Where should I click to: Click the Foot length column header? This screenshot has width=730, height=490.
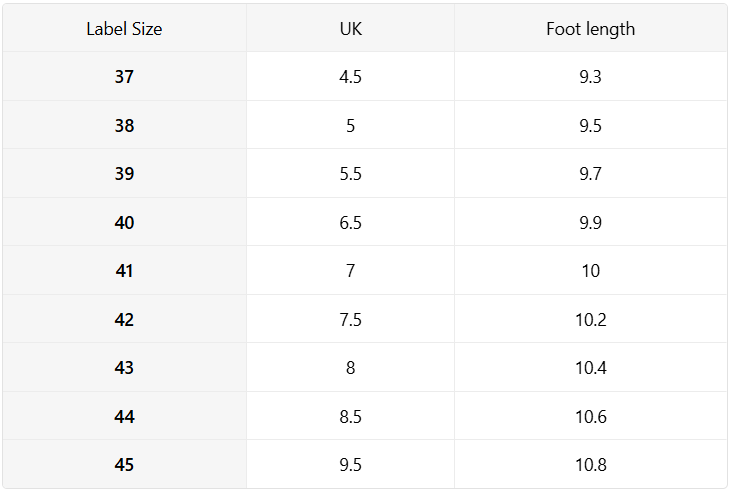pos(590,29)
